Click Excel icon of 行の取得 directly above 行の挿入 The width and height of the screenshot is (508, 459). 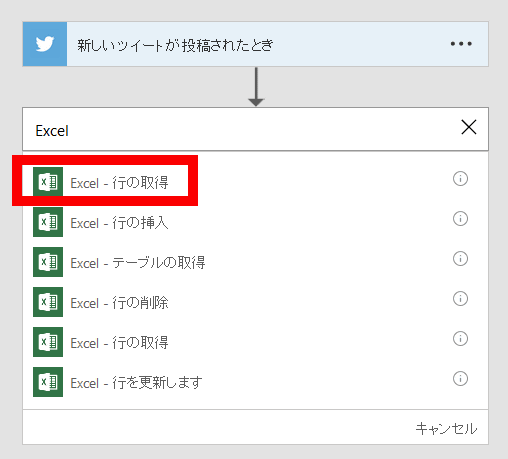click(48, 182)
